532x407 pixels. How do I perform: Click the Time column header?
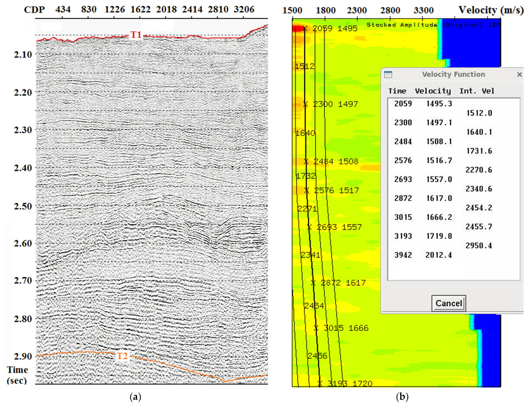click(x=397, y=91)
